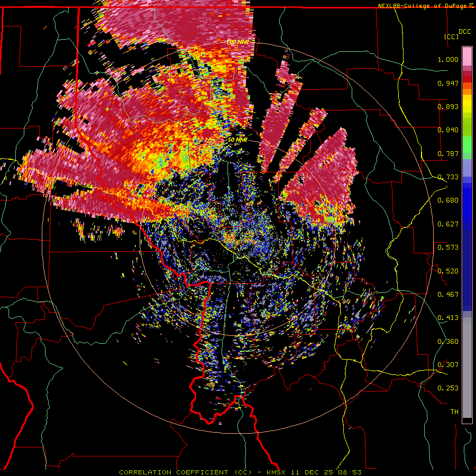
Task: Select the 0.467 legend label
Action: click(448, 295)
